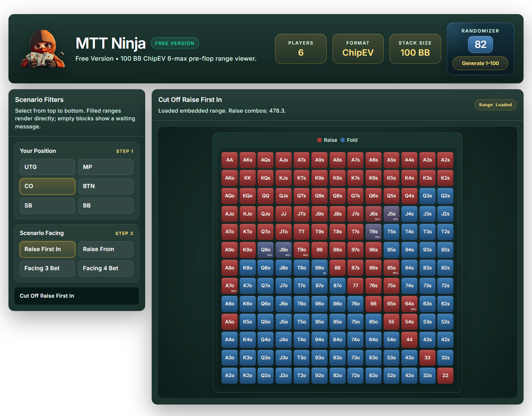Click the 98o hand cell
Image resolution: width=532 pixels, height=416 pixels.
point(319,268)
